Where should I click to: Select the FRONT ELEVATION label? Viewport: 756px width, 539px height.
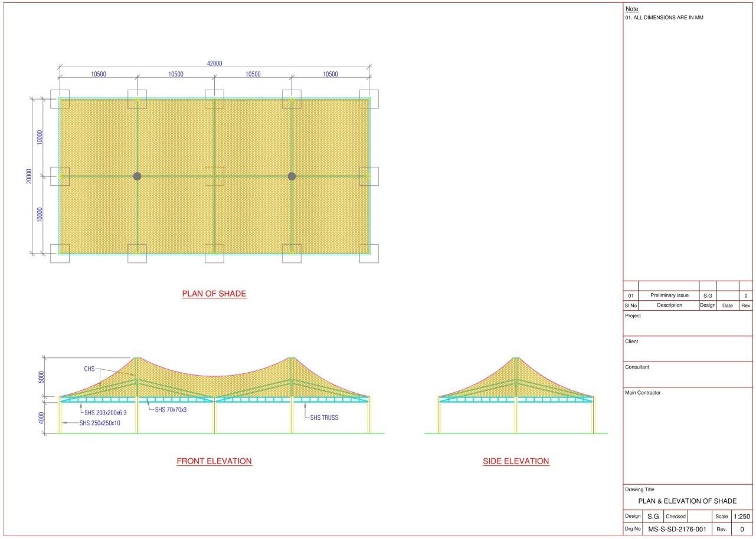[214, 461]
